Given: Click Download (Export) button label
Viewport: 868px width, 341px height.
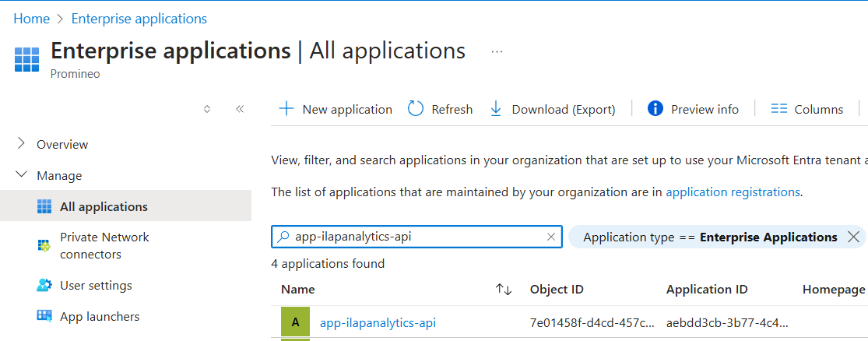Looking at the screenshot, I should pos(564,110).
